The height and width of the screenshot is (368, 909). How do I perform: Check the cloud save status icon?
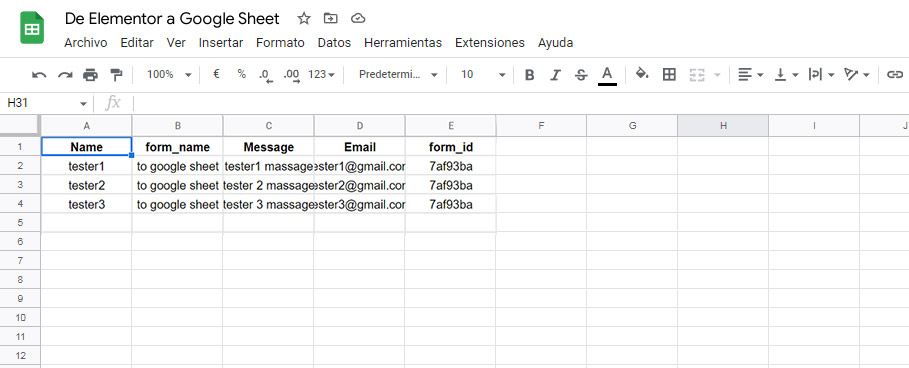(x=358, y=19)
